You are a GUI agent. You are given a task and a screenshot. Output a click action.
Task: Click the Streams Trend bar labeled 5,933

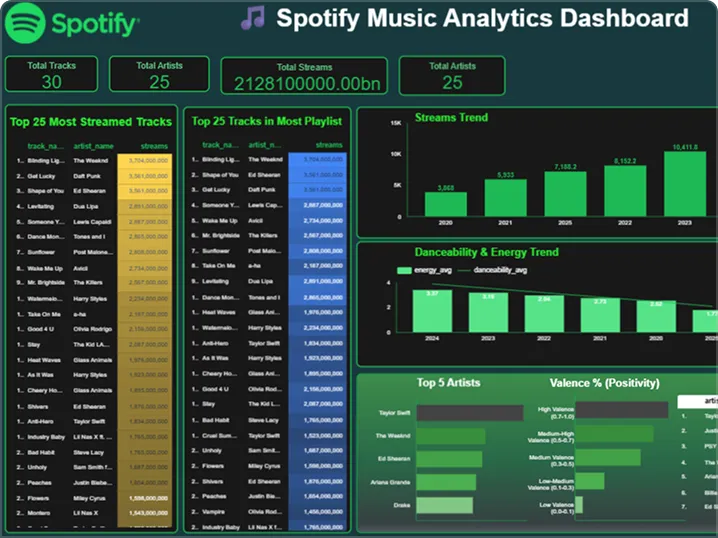506,197
